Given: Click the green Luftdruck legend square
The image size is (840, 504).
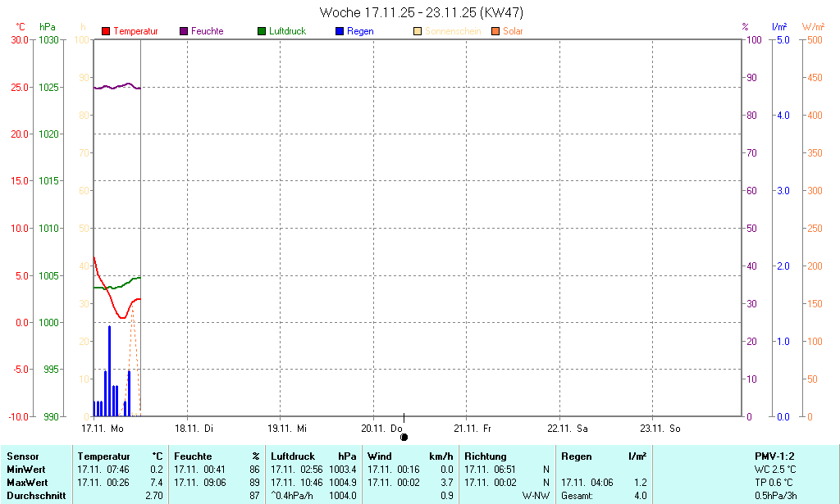Looking at the screenshot, I should coord(262,31).
